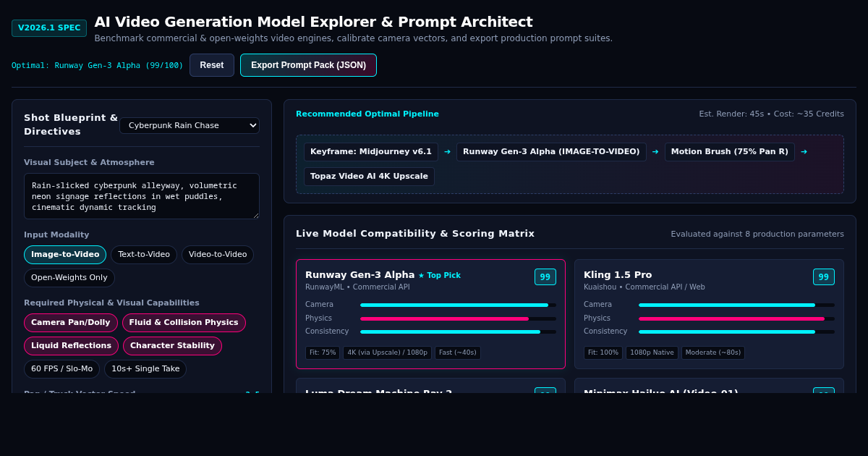Click the 1080p Native tag
The image size is (868, 456).
tap(652, 353)
